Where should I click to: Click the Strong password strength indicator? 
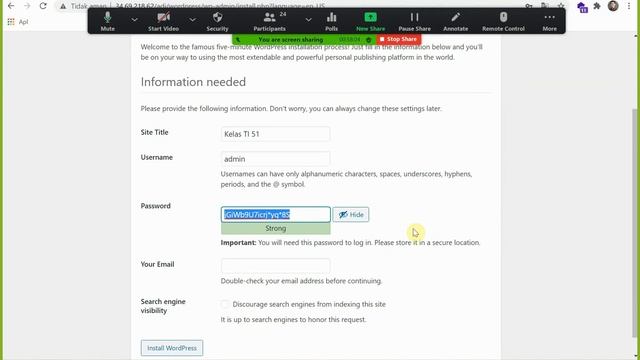coord(276,228)
